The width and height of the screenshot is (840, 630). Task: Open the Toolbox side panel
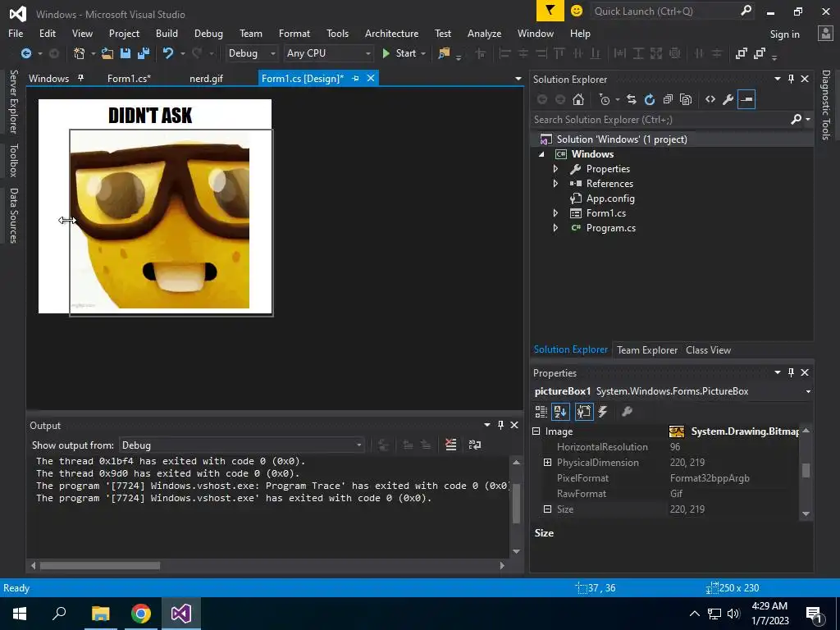tap(13, 160)
